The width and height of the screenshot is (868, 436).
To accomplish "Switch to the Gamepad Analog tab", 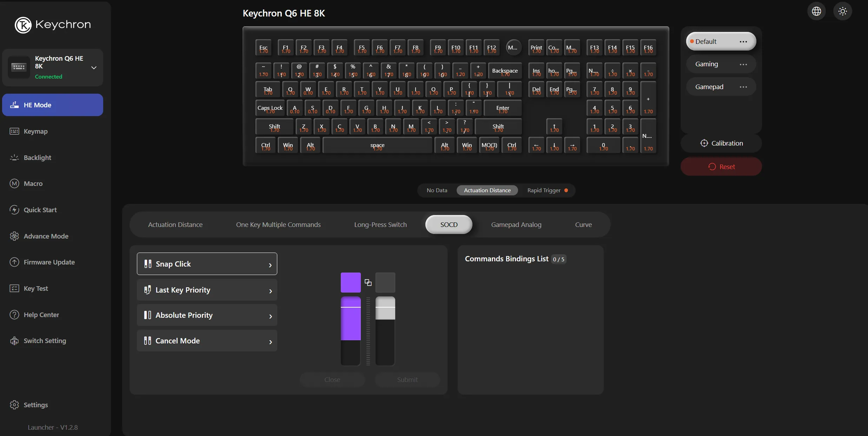I will pyautogui.click(x=516, y=224).
